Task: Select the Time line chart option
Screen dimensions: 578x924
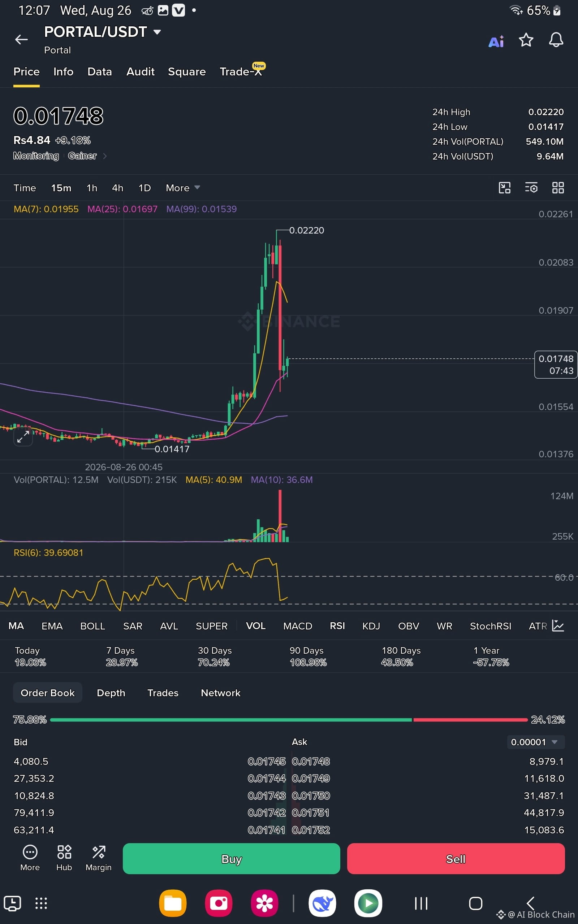Action: [25, 188]
